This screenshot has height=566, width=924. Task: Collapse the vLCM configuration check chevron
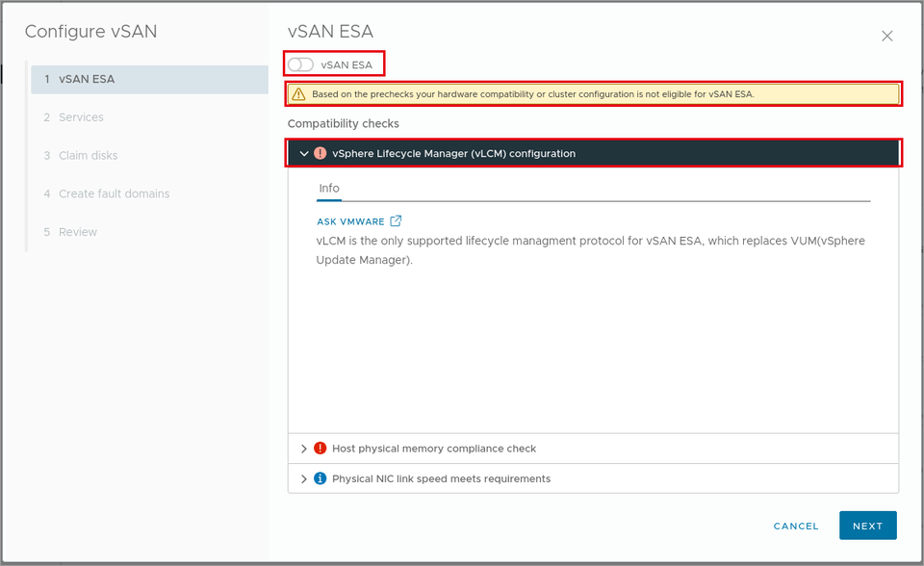tap(304, 153)
